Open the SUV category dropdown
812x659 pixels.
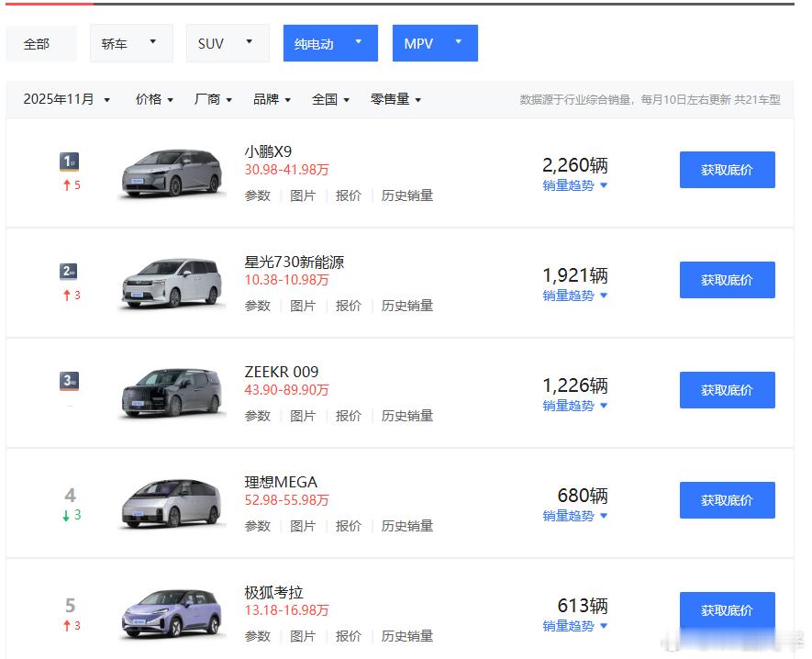click(x=228, y=43)
